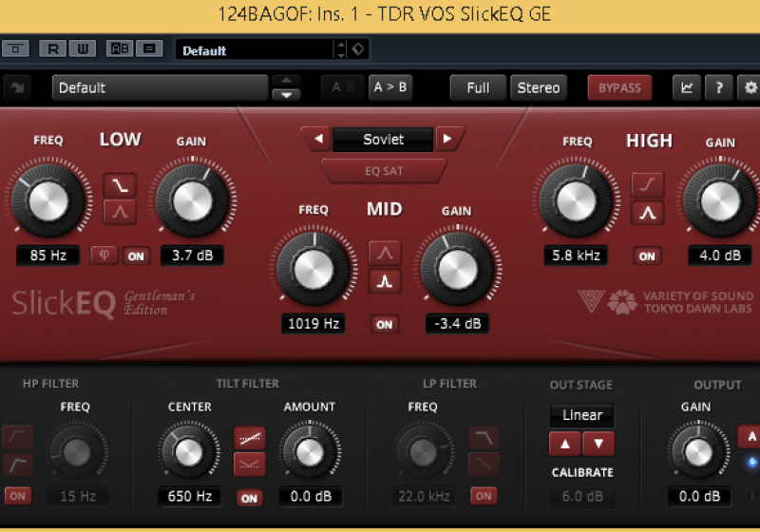
Task: Toggle the LP FILTER ON button
Action: point(484,496)
